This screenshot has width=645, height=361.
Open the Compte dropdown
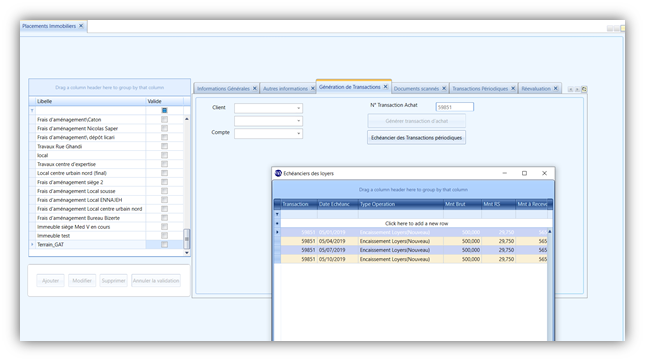[x=298, y=134]
